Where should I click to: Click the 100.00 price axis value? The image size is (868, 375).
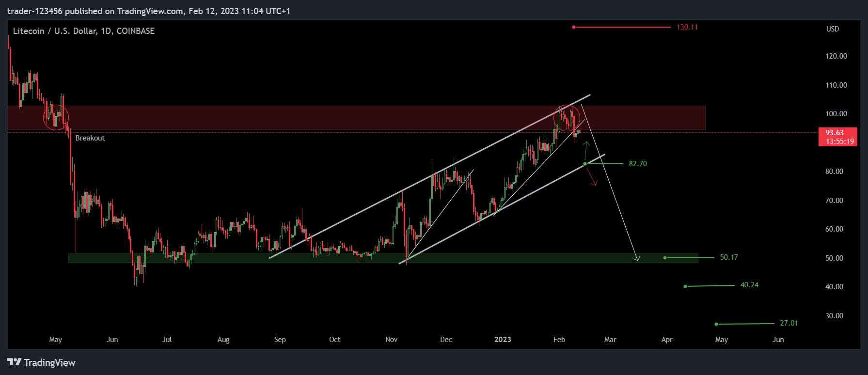836,114
